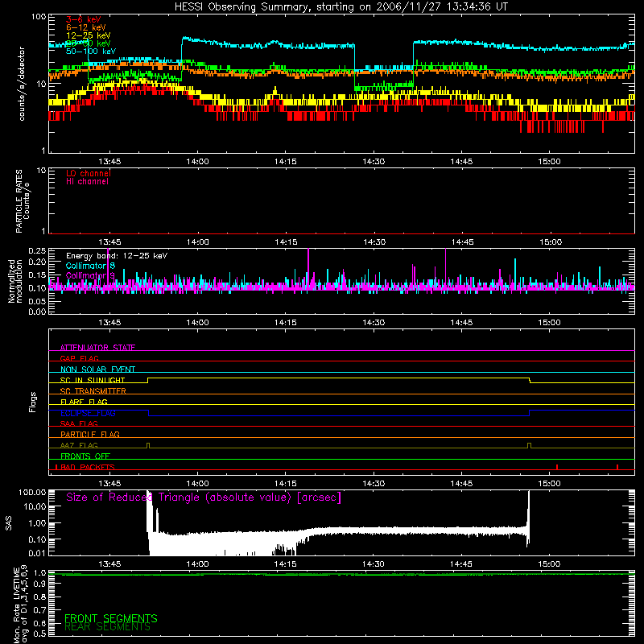Select the PARTICLE FLAG label
This screenshot has width=644, height=644.
[90, 434]
